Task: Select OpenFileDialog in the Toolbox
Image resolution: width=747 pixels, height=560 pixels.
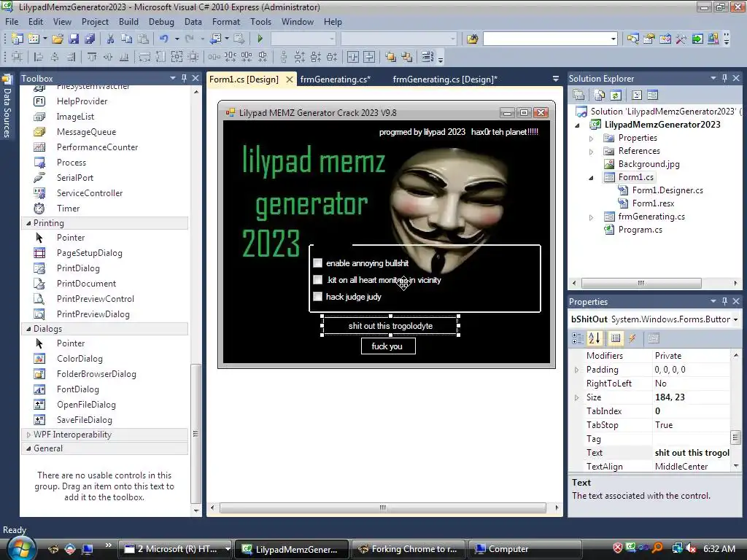Action: pyautogui.click(x=86, y=405)
